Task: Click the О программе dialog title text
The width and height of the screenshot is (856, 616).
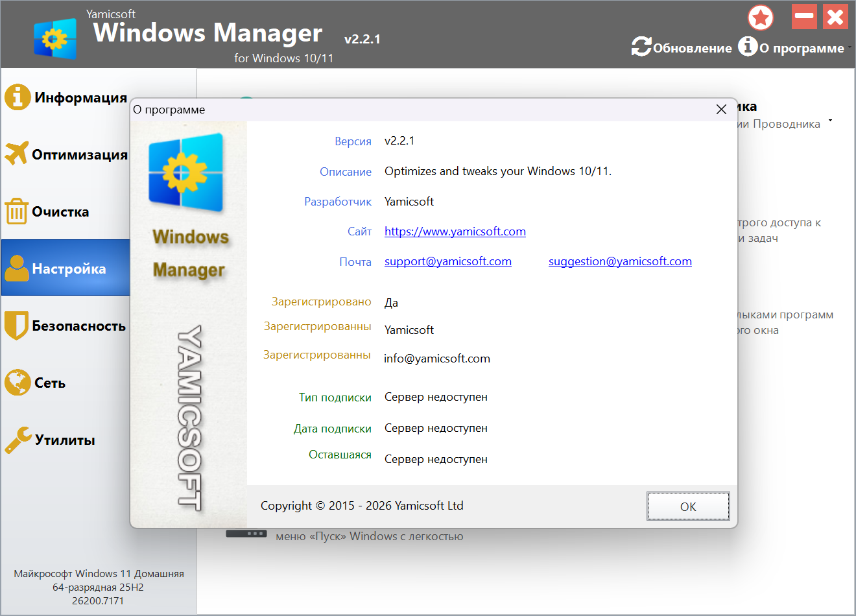Action: click(x=169, y=110)
